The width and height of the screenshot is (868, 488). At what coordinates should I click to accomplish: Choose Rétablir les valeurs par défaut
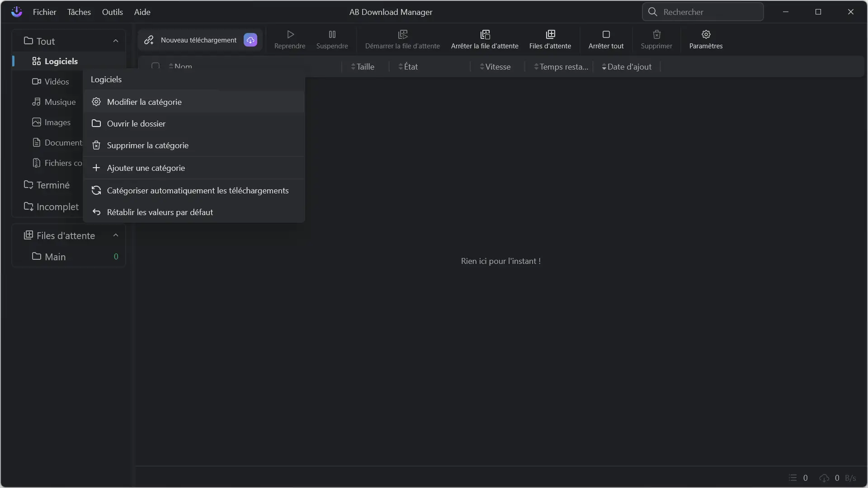pyautogui.click(x=194, y=212)
